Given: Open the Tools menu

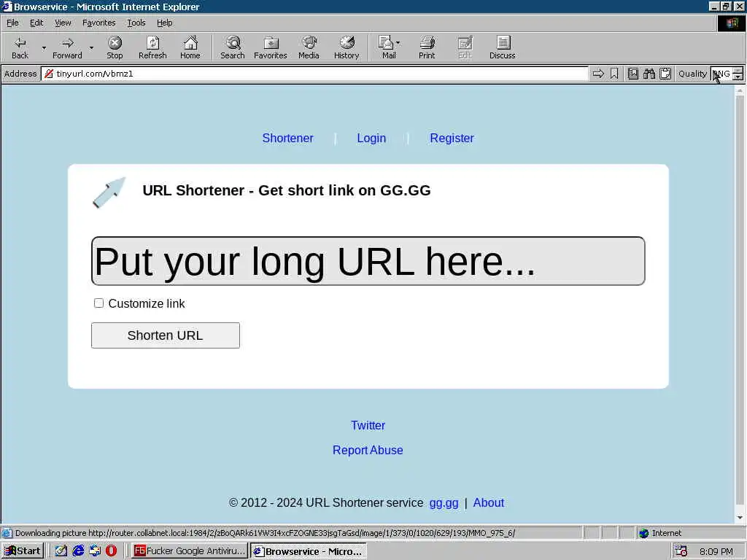Looking at the screenshot, I should click(x=136, y=23).
